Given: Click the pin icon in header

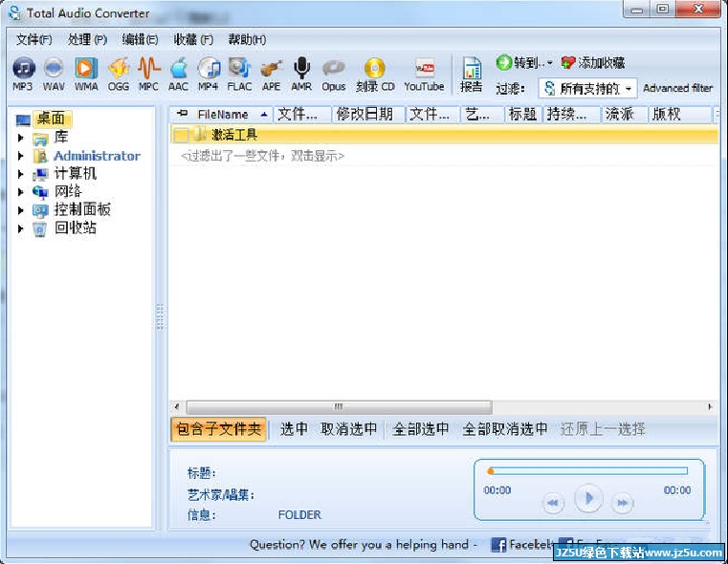Looking at the screenshot, I should pos(183,113).
